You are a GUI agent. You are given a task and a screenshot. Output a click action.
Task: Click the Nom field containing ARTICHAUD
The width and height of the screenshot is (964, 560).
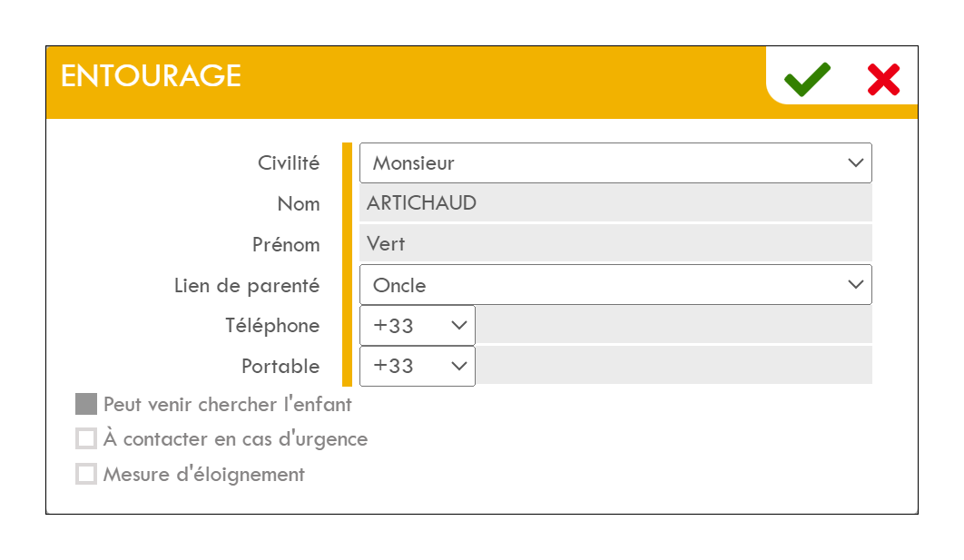(615, 203)
